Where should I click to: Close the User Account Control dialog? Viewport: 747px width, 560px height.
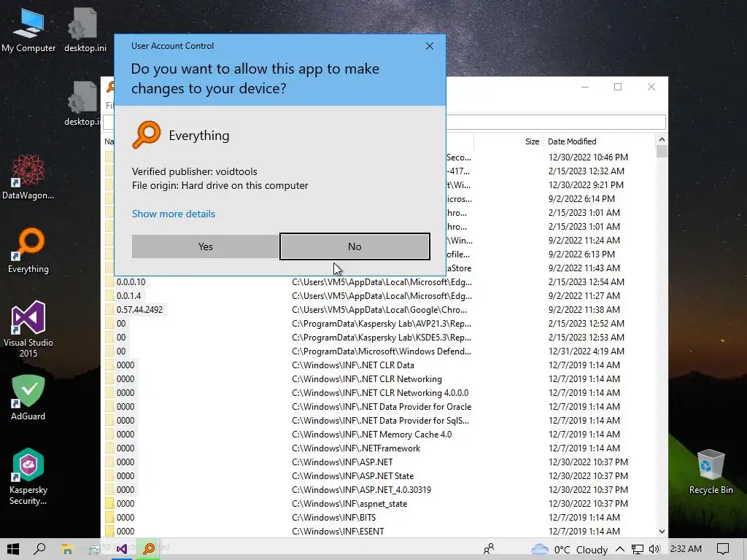pyautogui.click(x=429, y=46)
